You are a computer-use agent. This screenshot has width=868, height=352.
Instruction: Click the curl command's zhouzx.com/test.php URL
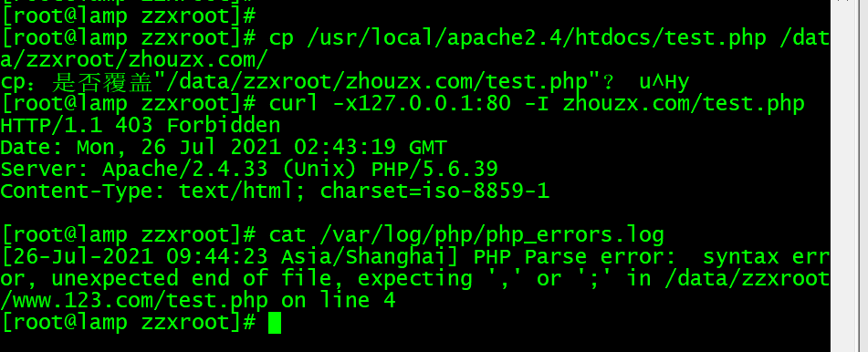[683, 103]
